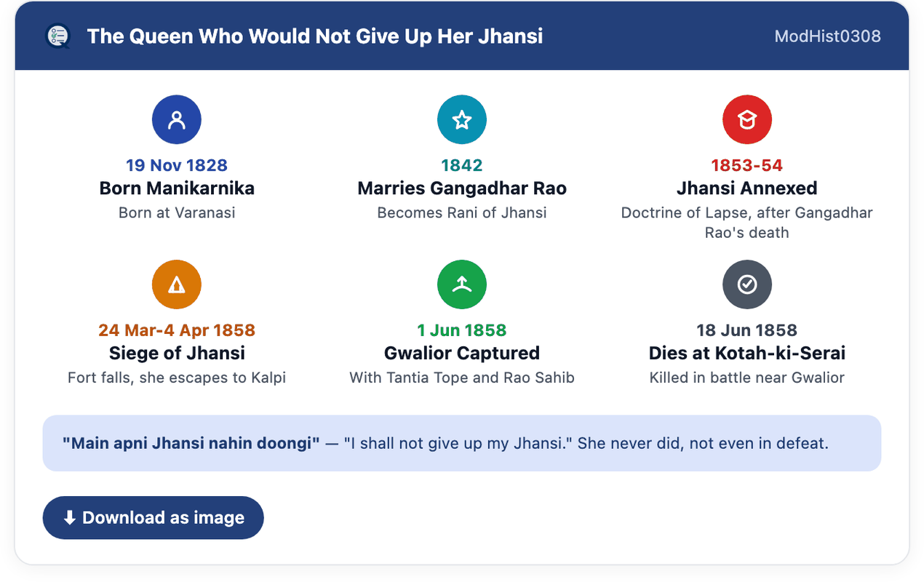Click the ModHist0308 label in header
This screenshot has width=924, height=582.
click(x=828, y=36)
